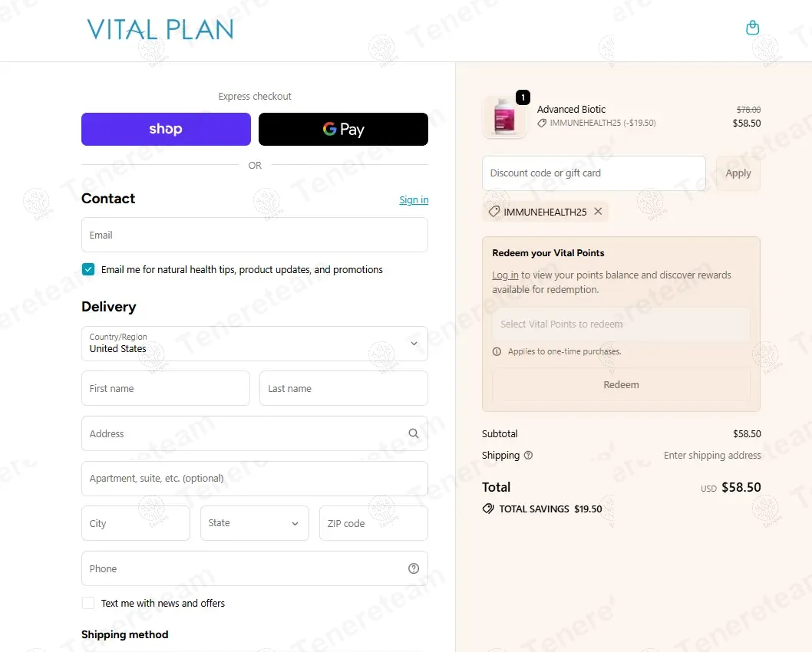Apply the discount code

tap(738, 173)
